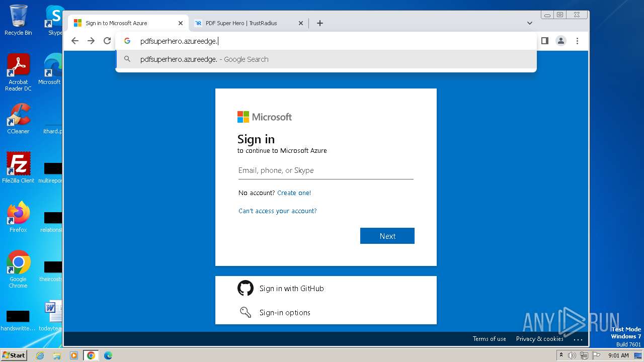
Task: Close the Sign in to Microsoft Azure tab
Action: (181, 23)
